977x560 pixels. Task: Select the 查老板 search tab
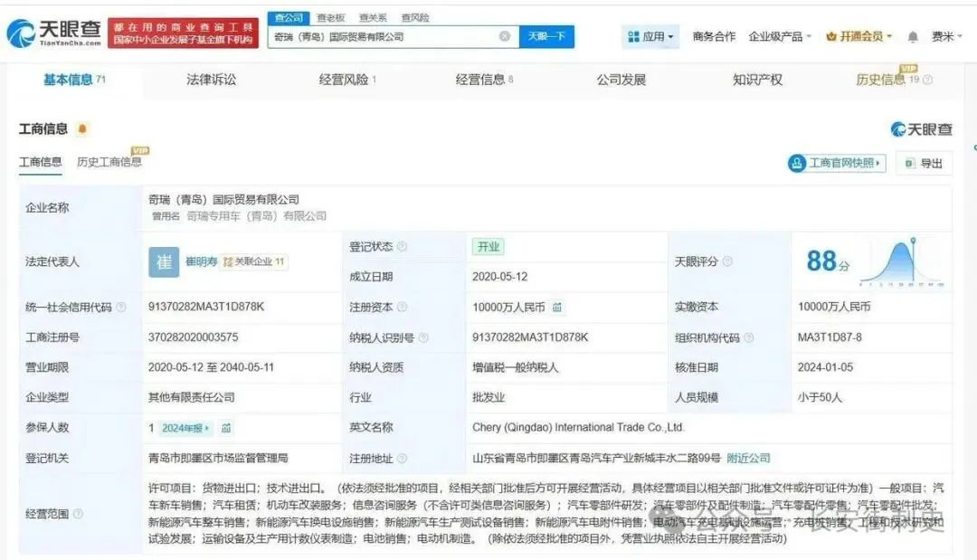tap(331, 17)
